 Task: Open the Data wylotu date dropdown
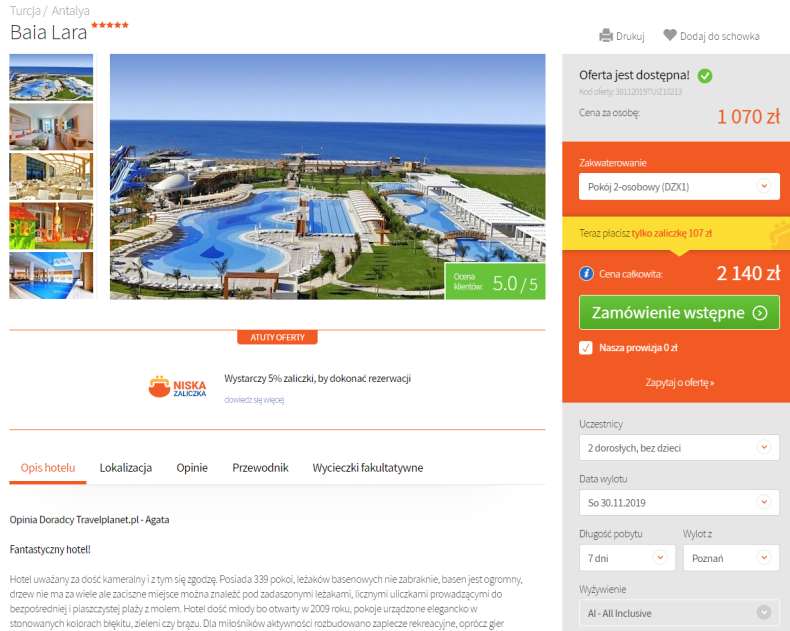pyautogui.click(x=679, y=502)
